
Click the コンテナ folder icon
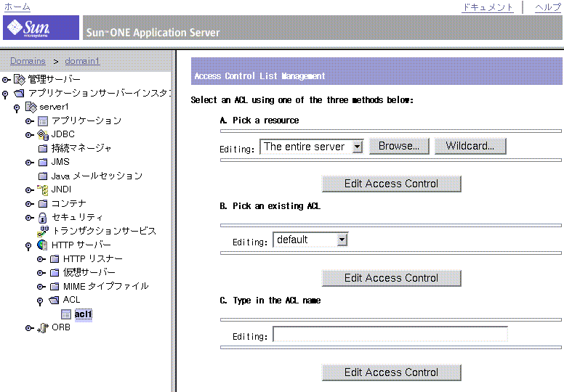(43, 204)
